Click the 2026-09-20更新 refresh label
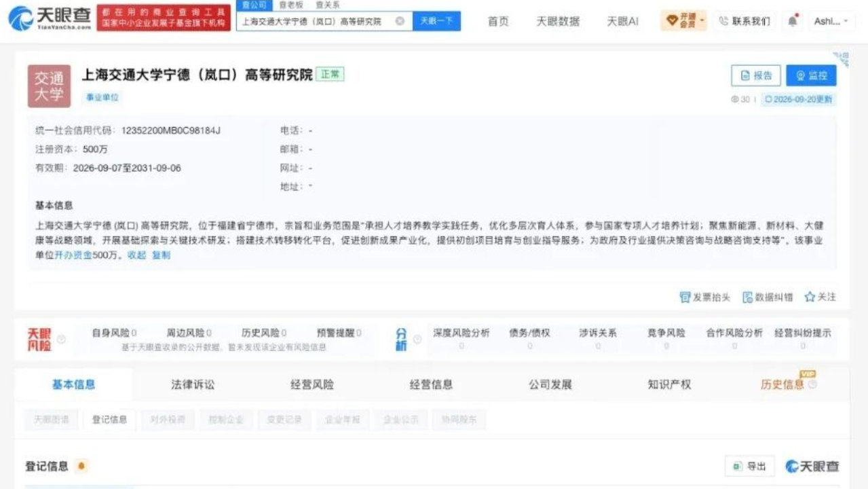 [x=798, y=99]
